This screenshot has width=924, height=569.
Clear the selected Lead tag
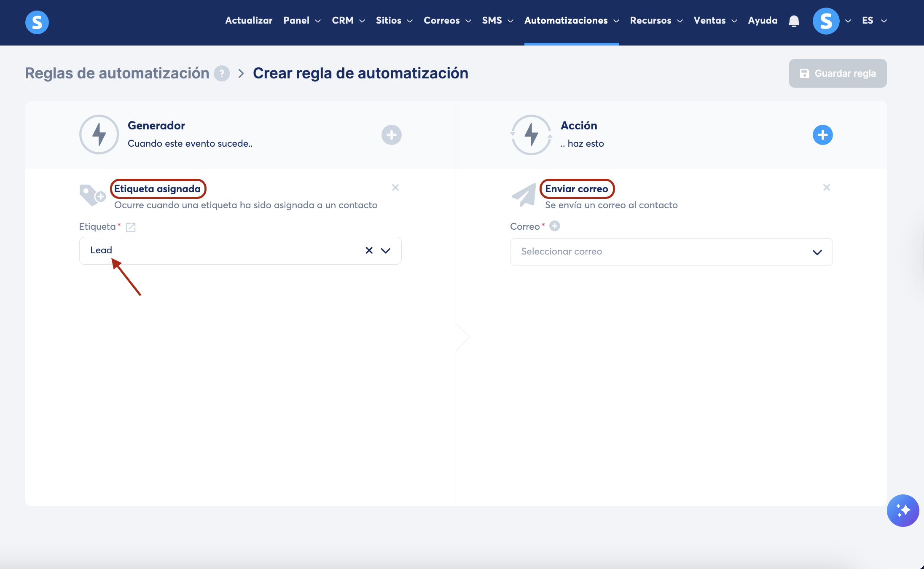[369, 250]
